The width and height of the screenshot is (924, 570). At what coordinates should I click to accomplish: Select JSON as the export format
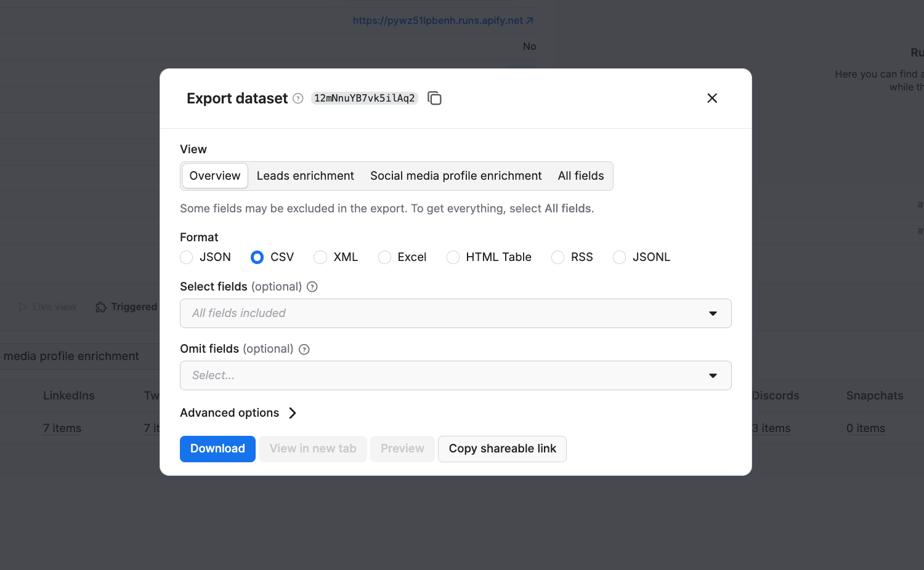187,257
